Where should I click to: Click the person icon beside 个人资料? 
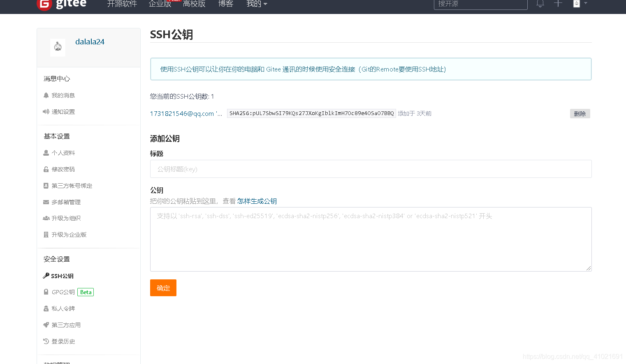(x=46, y=152)
